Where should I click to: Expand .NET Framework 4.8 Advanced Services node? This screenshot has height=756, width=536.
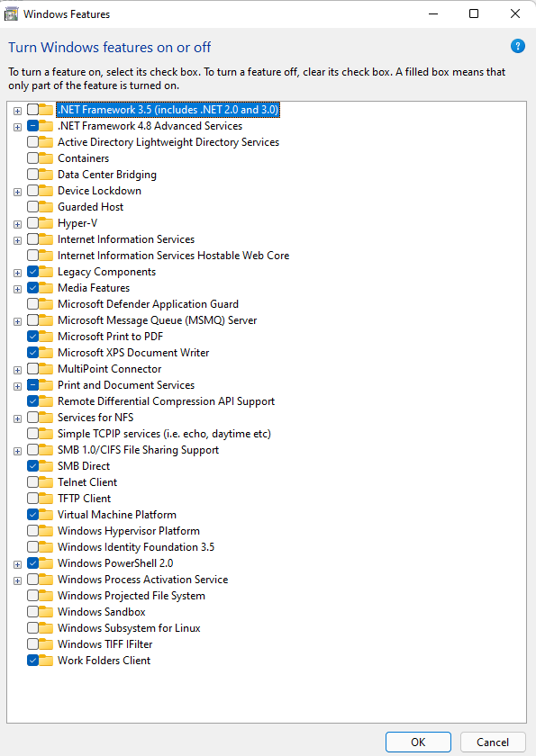point(17,127)
